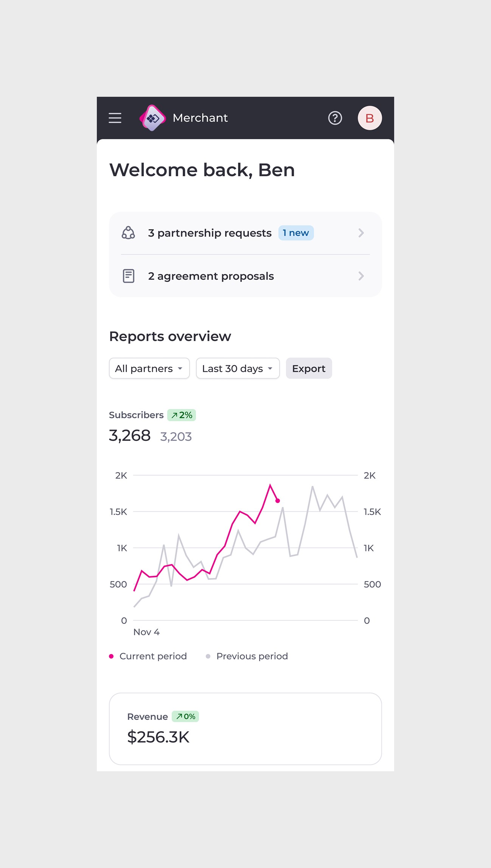Screen dimensions: 491x868
Task: Open the All partners dropdown
Action: (x=149, y=368)
